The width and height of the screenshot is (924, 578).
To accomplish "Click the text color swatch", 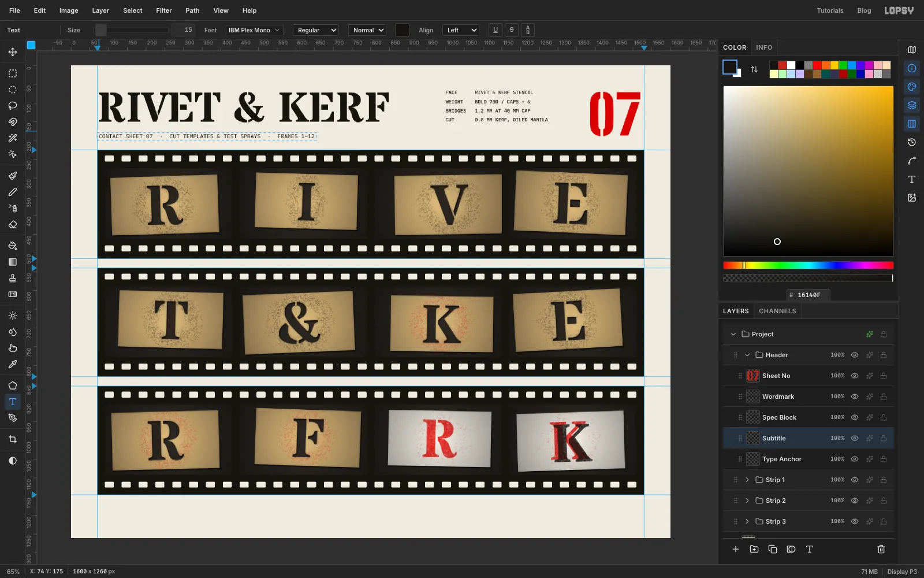I will [403, 30].
